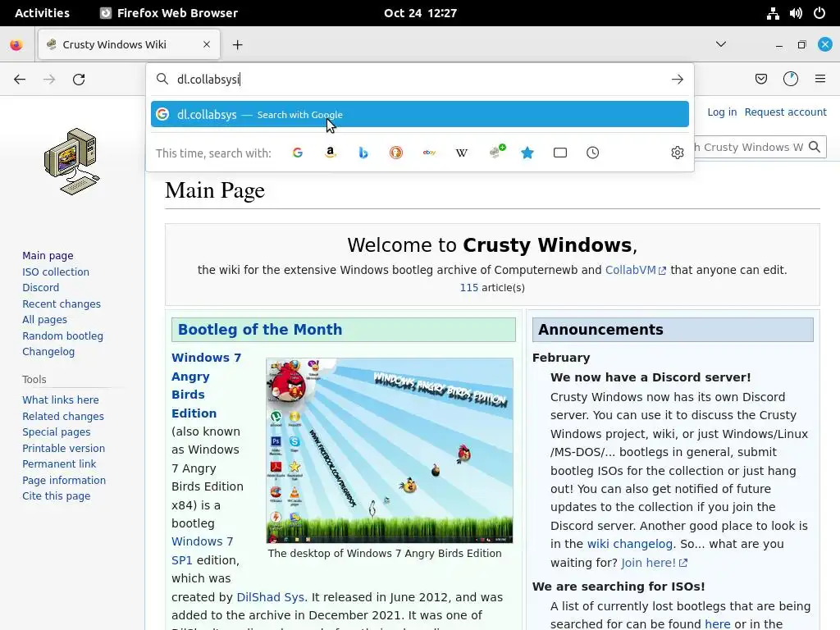Open Printable version link
Image resolution: width=840 pixels, height=630 pixels.
click(x=64, y=449)
